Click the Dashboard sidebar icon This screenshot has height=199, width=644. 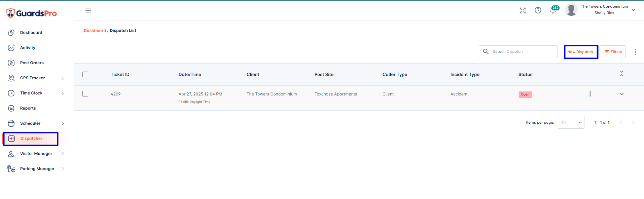click(11, 33)
